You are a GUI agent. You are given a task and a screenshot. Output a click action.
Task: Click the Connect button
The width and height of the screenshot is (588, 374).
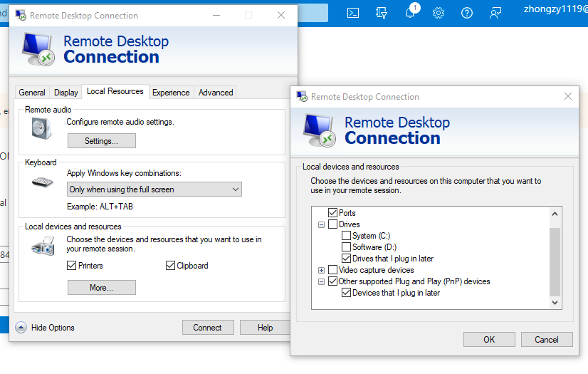pos(208,328)
